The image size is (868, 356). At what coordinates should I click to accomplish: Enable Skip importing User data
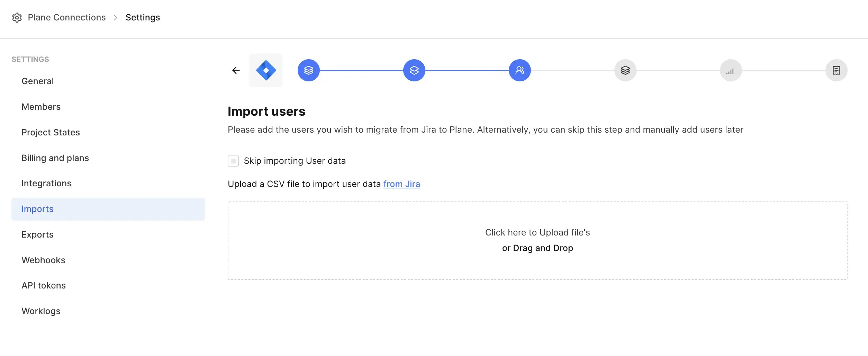pos(233,161)
